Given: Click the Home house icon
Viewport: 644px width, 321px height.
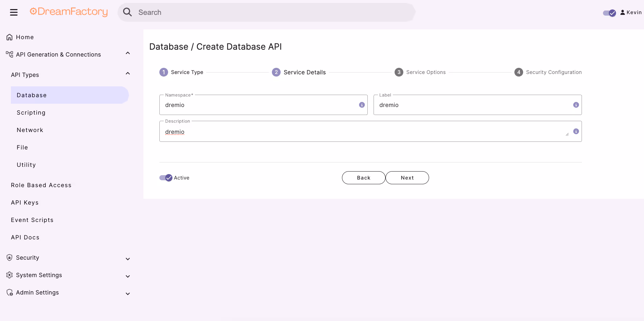Looking at the screenshot, I should tap(10, 37).
